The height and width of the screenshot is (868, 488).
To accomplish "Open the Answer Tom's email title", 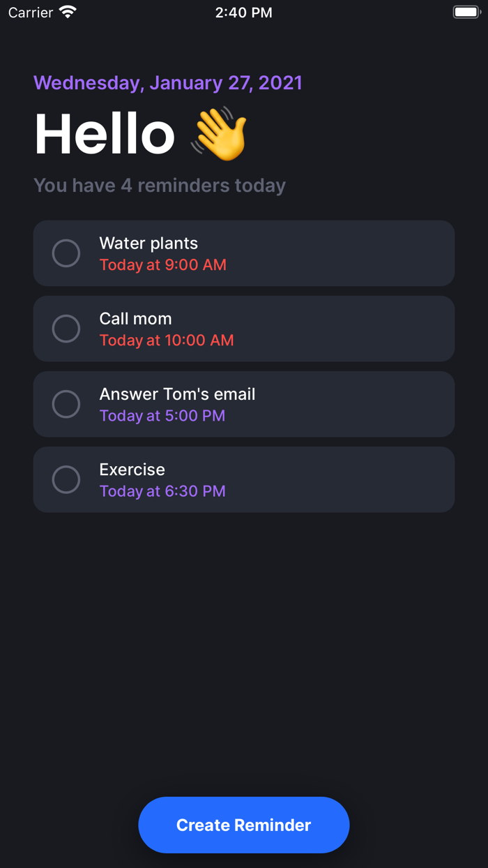I will (x=177, y=394).
